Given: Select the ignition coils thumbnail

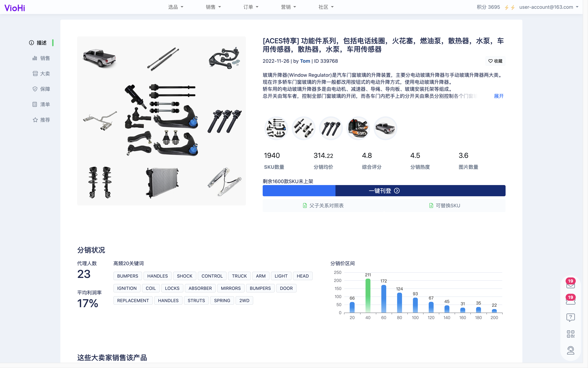Looking at the screenshot, I should (331, 128).
